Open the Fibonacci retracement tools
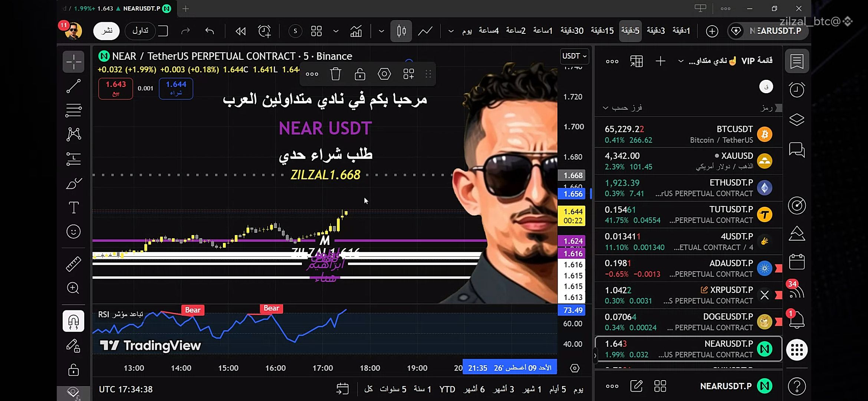Screen dimensions: 868x401 (73, 110)
